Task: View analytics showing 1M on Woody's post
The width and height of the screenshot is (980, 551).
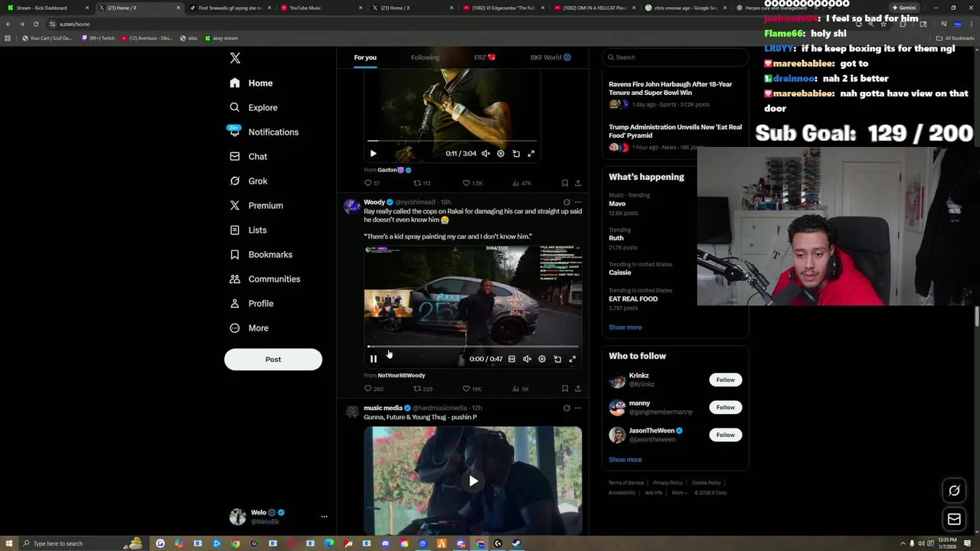Action: click(521, 389)
